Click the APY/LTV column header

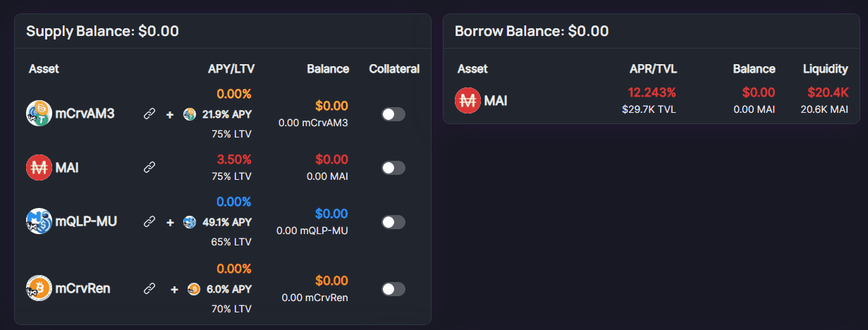coord(231,69)
